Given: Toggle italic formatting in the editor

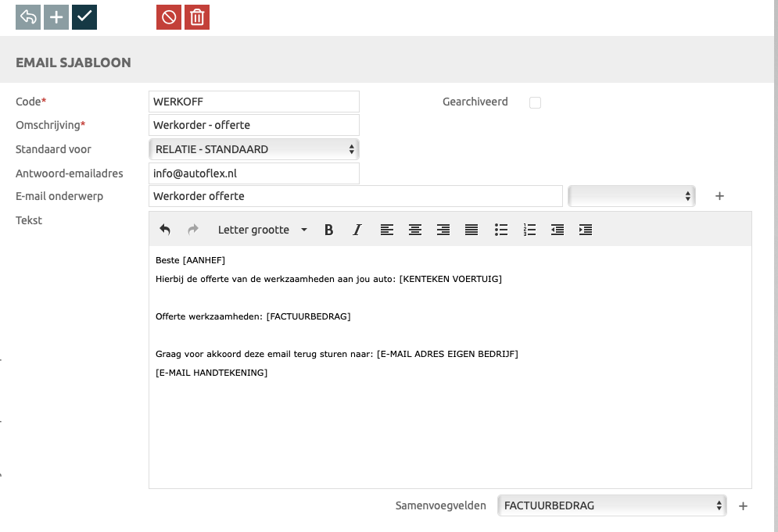Looking at the screenshot, I should (357, 230).
